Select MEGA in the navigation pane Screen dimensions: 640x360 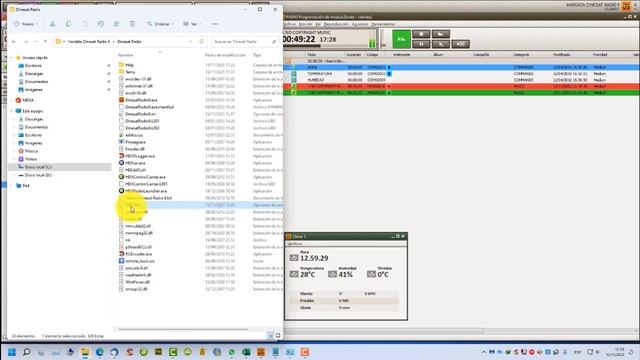coord(28,100)
